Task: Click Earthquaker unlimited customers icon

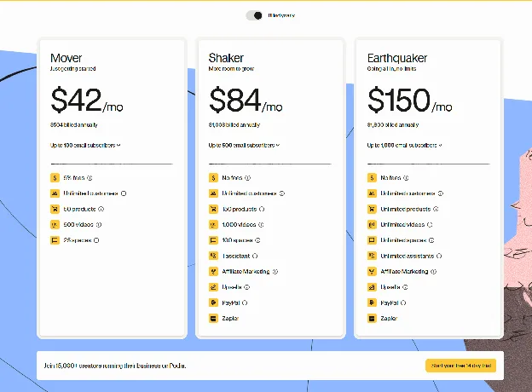Action: tap(372, 193)
